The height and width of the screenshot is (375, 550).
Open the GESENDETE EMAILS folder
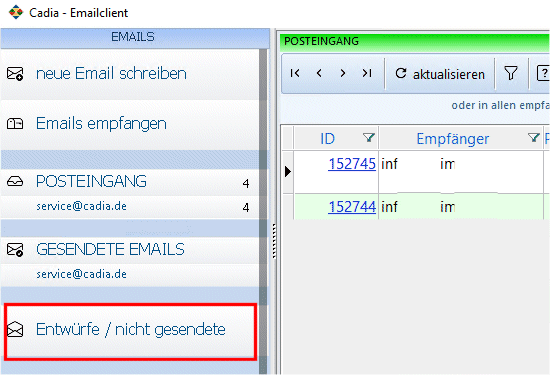(110, 249)
